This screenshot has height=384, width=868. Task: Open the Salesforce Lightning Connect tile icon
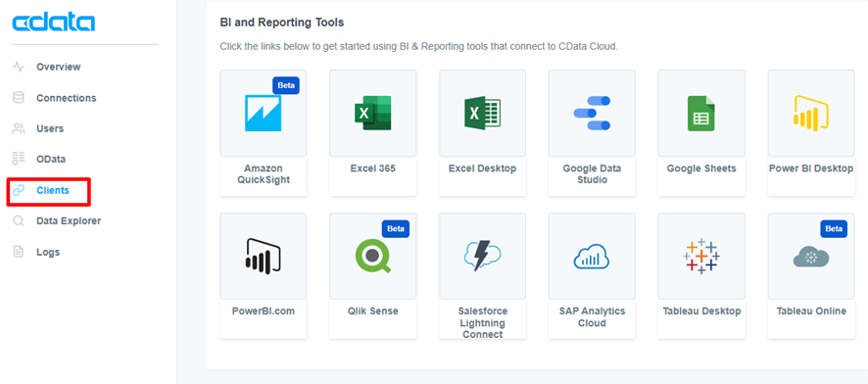coord(483,256)
